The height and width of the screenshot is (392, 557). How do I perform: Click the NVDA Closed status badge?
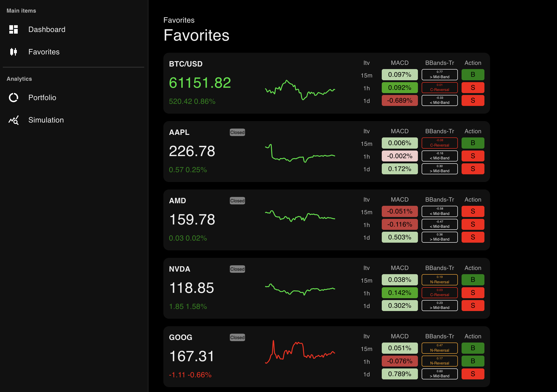click(237, 269)
